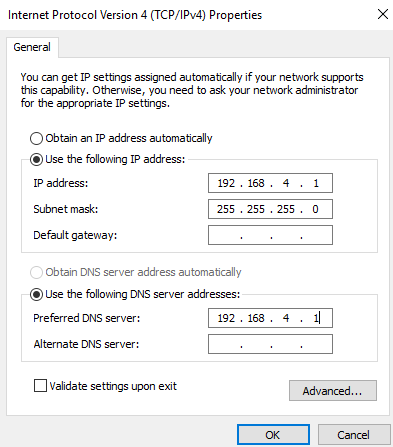The height and width of the screenshot is (447, 393).
Task: Click last octet 0 of Subnet mask
Action: coord(315,209)
